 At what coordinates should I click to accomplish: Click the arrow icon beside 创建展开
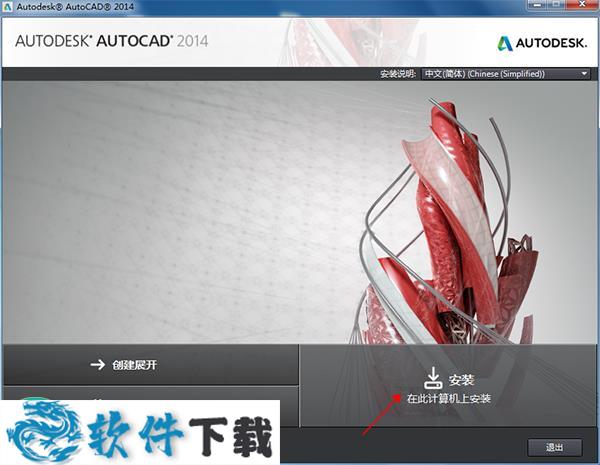pyautogui.click(x=98, y=365)
